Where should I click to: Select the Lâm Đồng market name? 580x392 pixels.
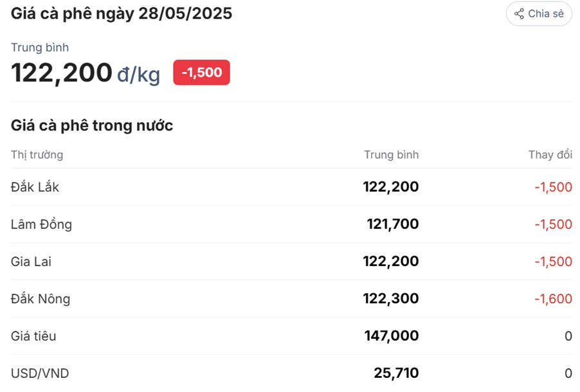click(41, 224)
